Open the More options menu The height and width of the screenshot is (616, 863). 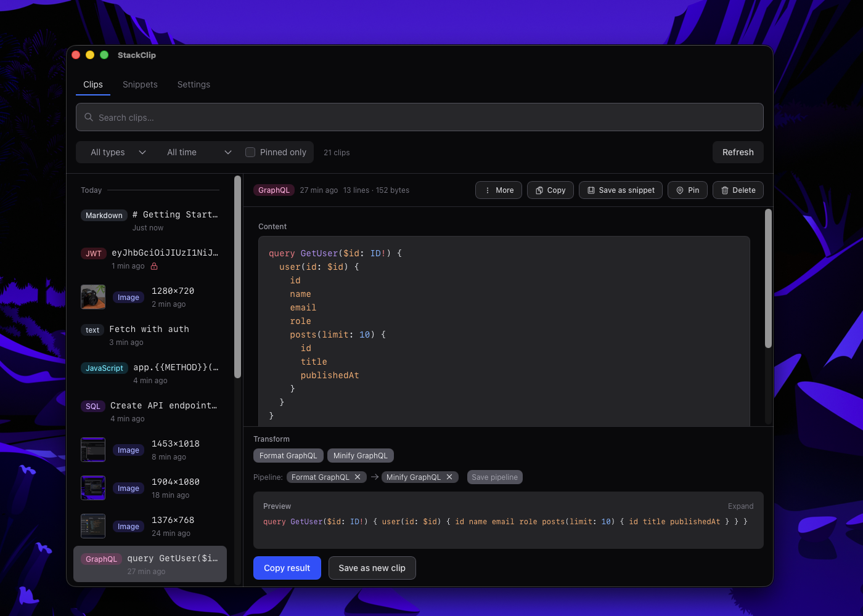[498, 190]
